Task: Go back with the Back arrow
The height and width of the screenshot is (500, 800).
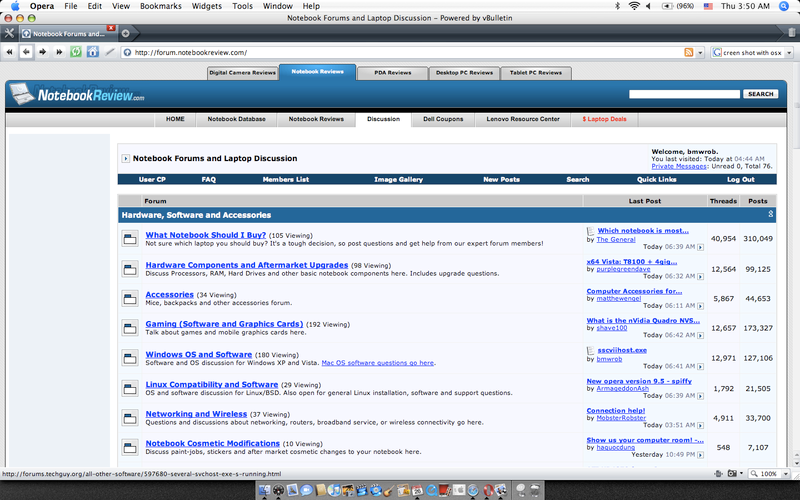Action: (26, 52)
